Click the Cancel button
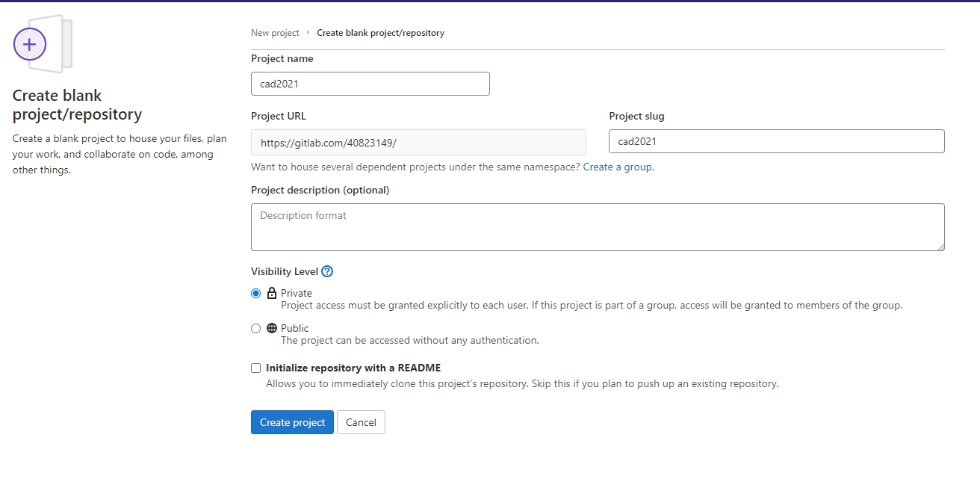 361,422
